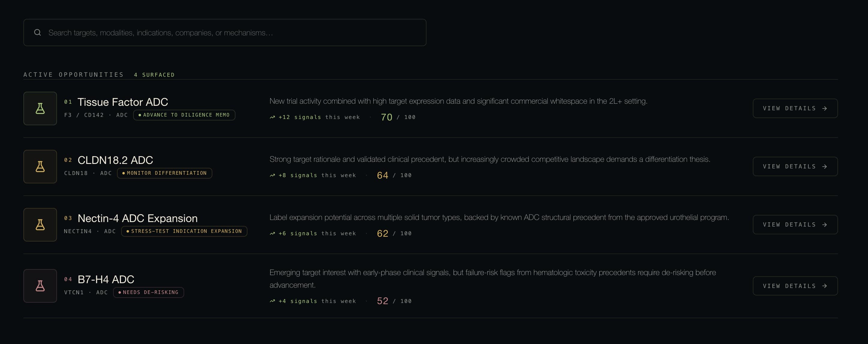868x344 pixels.
Task: View details for Tissue Factor ADC
Action: point(795,108)
